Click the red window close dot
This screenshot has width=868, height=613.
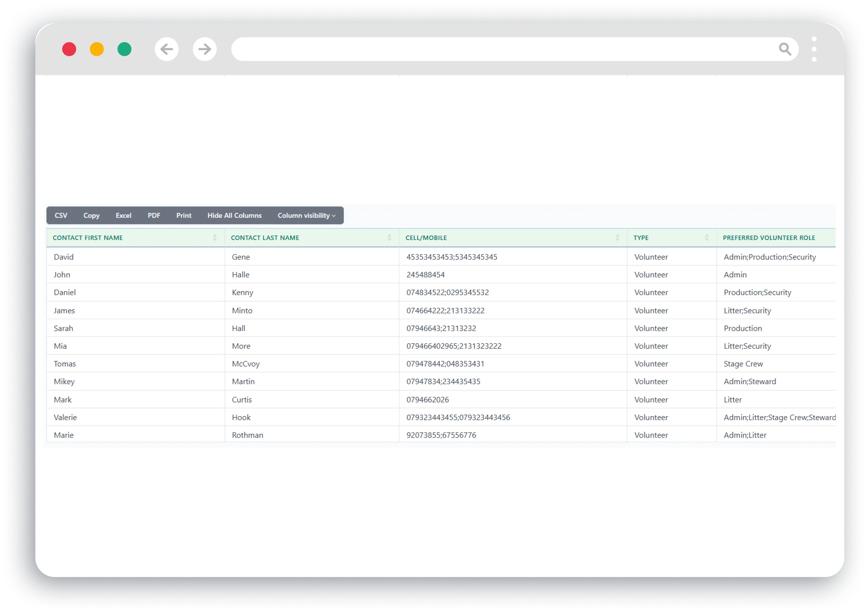click(x=69, y=49)
